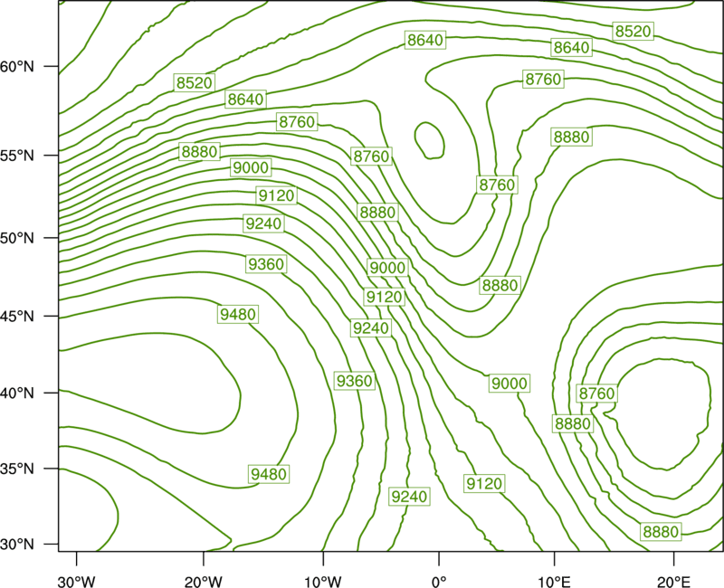Click the 9000 contour label near 40°N
The width and height of the screenshot is (724, 588).
point(509,383)
